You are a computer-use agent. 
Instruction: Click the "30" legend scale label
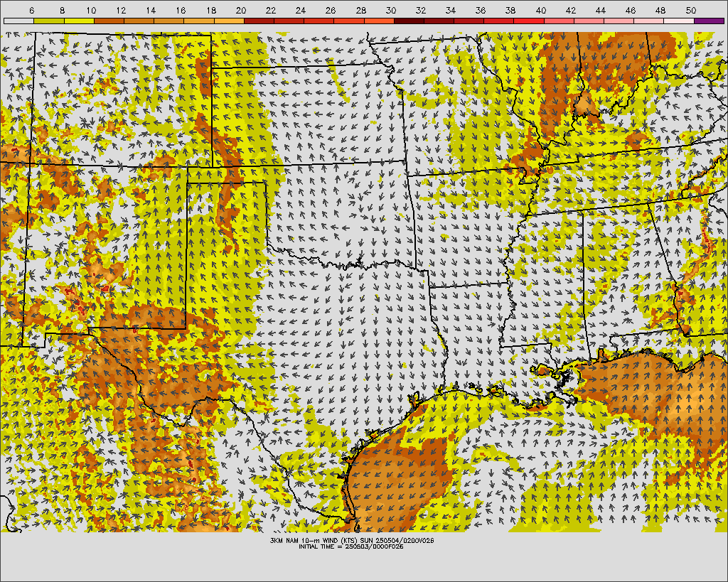(x=390, y=10)
